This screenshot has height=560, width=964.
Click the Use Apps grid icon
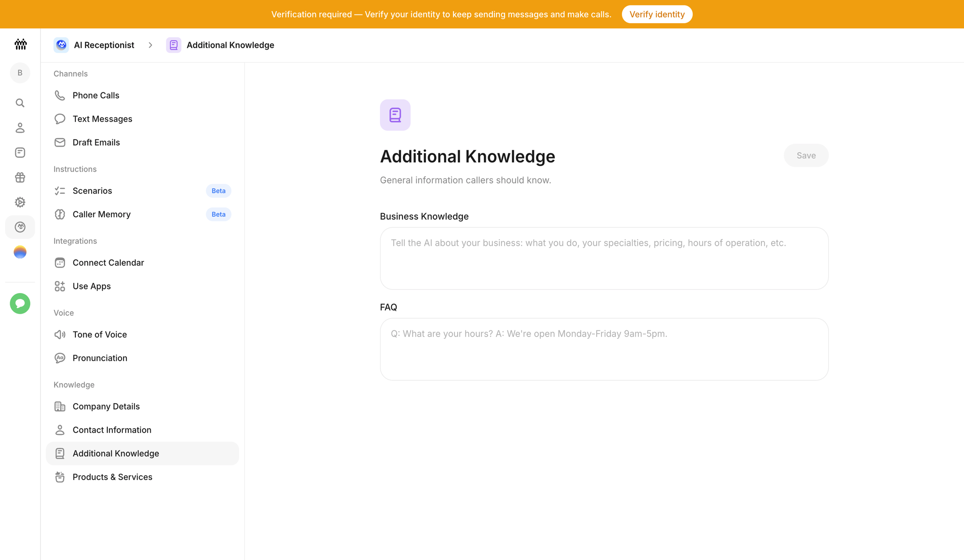[60, 286]
